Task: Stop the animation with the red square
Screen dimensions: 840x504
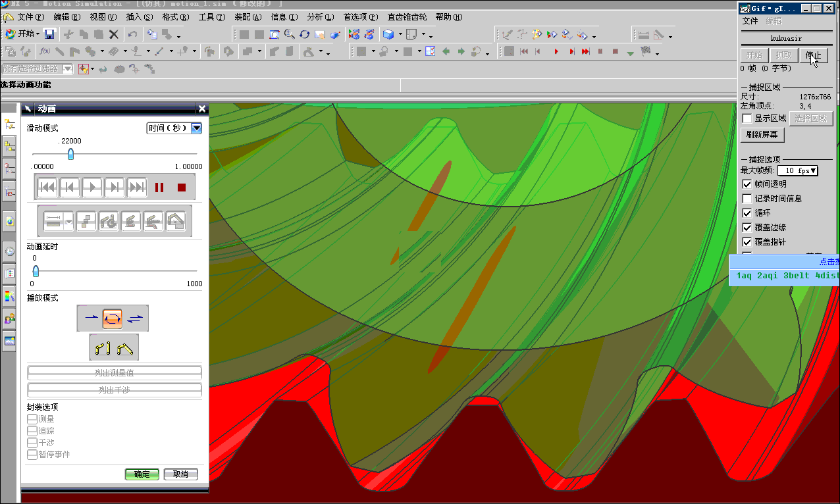Action: 182,188
